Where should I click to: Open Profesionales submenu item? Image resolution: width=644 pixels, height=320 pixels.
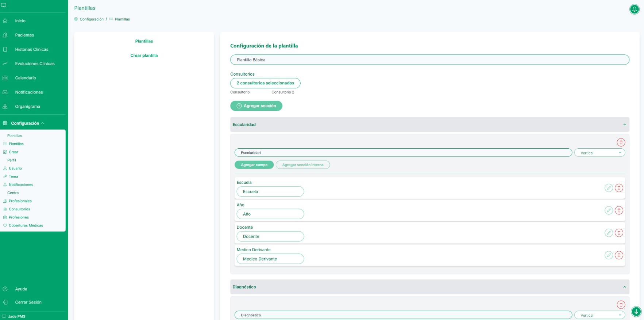pyautogui.click(x=20, y=201)
